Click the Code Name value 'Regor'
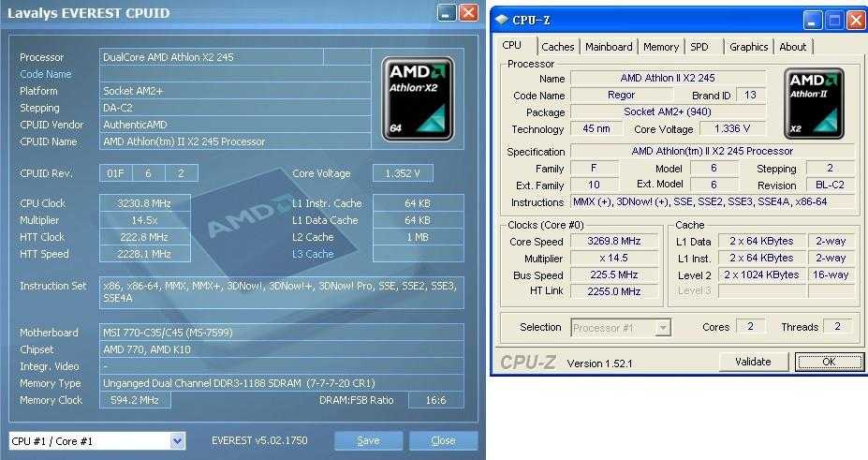868x460 pixels. pos(621,96)
